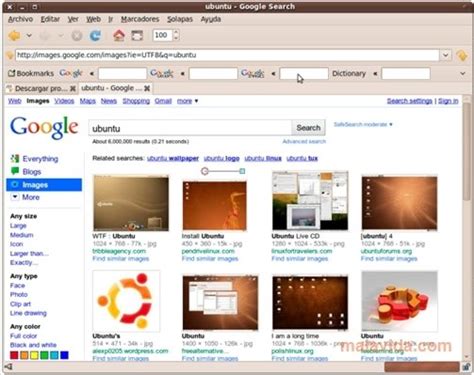
Task: Pick the blue color swatch
Action: click(64, 355)
